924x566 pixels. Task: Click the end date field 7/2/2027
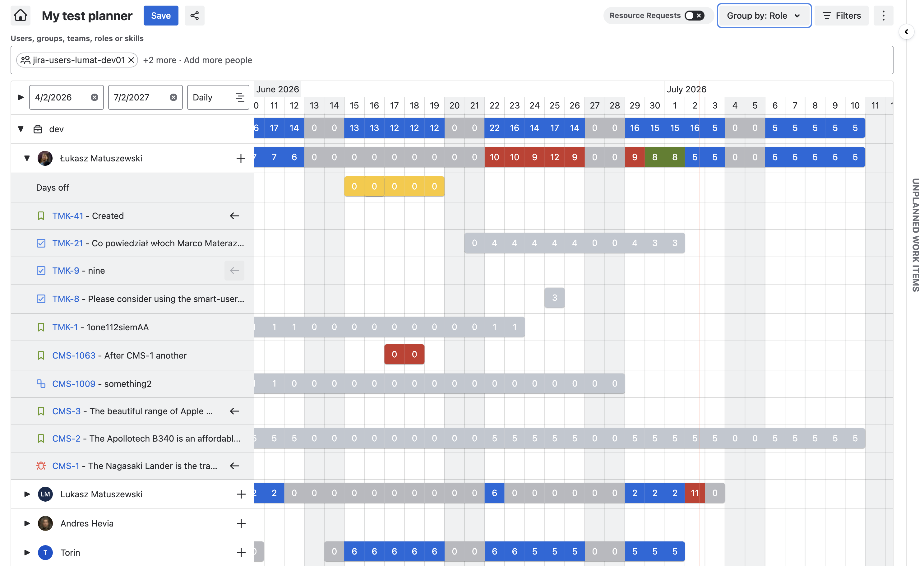pos(145,98)
